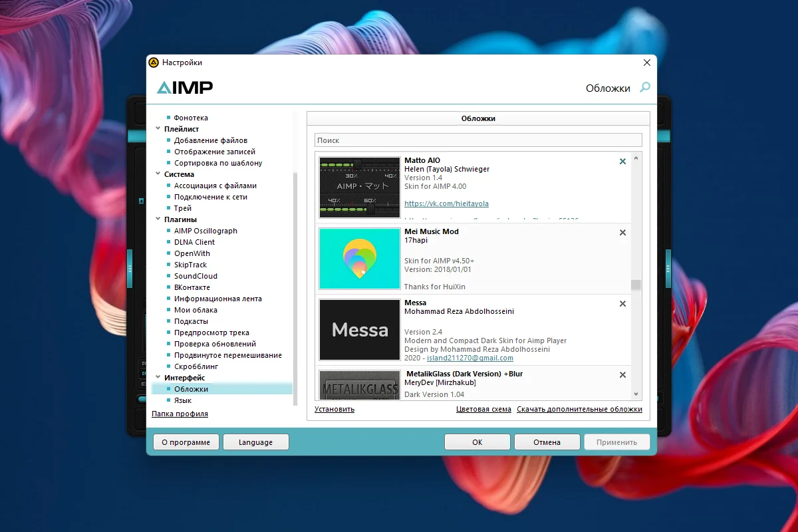This screenshot has height=532, width=798.
Task: Go to Скробблинг plugin settings
Action: pos(196,366)
